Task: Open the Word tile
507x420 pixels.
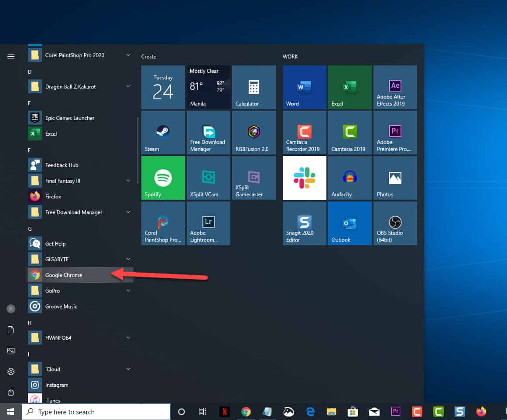Action: 304,87
